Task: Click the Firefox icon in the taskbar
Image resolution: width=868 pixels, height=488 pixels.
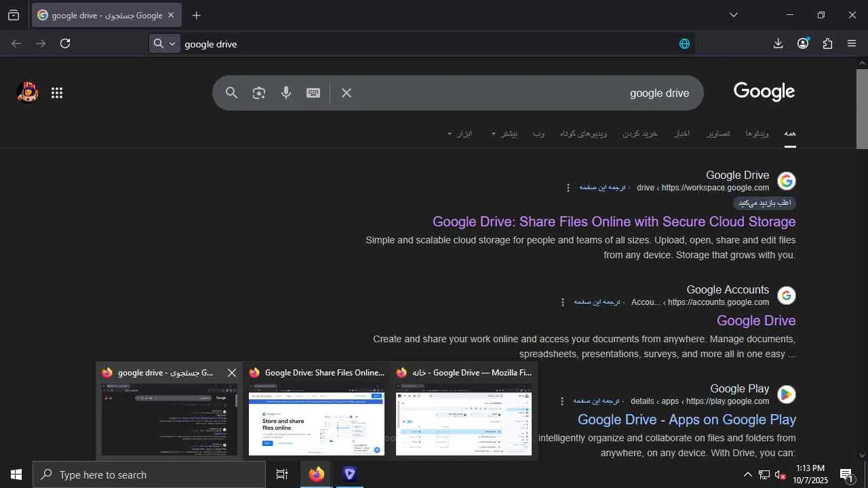Action: coord(317,474)
